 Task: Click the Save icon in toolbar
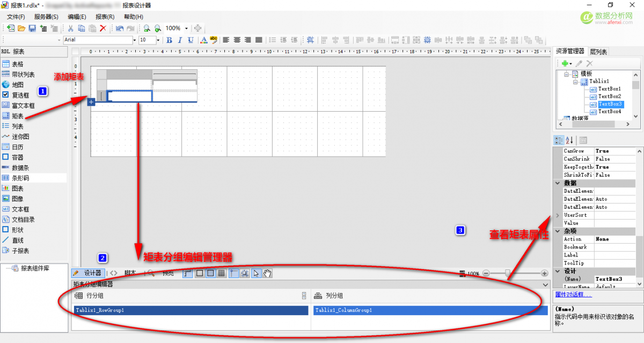32,28
